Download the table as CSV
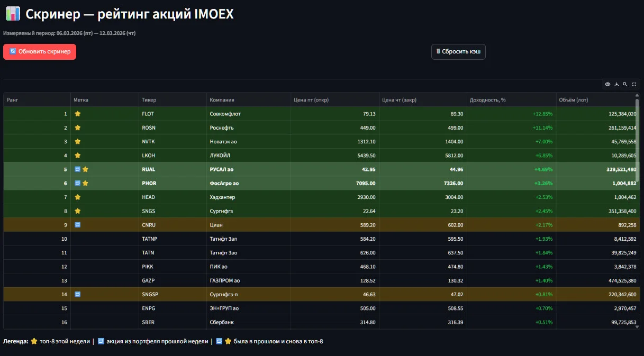This screenshot has width=644, height=356. point(616,84)
